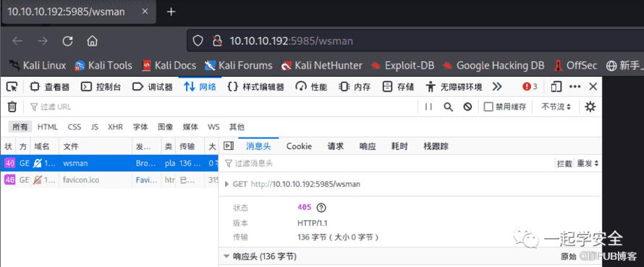Clear network log with trash icon
Screen dimensions: 644x267
point(12,107)
